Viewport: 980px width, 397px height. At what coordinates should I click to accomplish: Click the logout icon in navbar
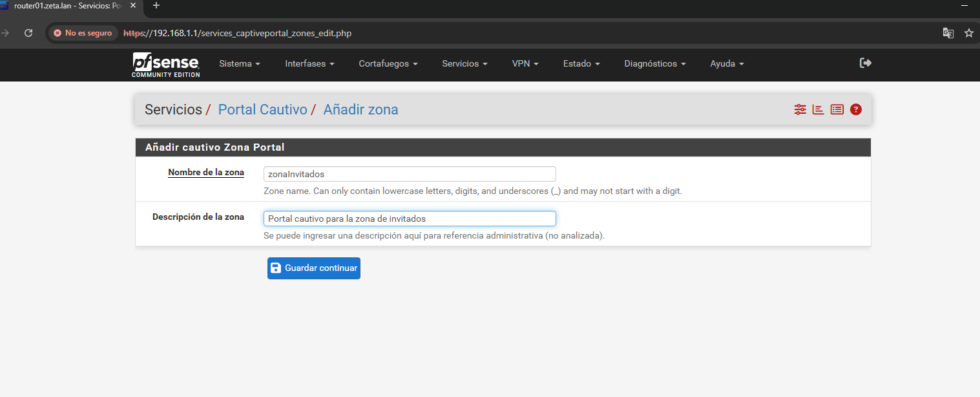click(866, 63)
